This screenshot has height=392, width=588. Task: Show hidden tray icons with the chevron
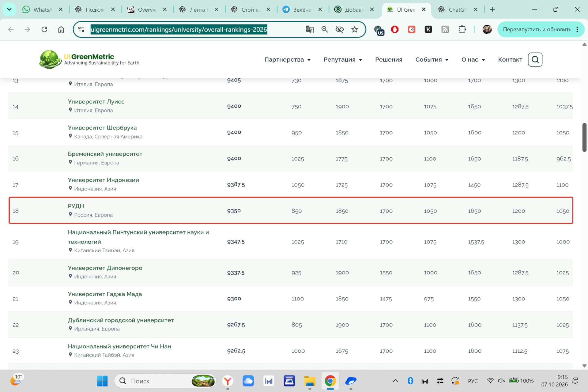[x=395, y=381]
